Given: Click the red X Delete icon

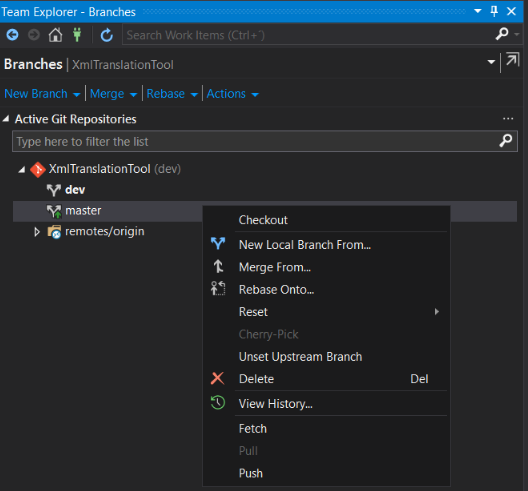Looking at the screenshot, I should (218, 378).
